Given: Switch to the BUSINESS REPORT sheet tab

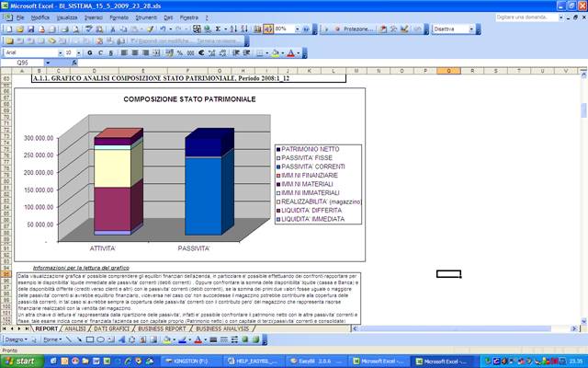Looking at the screenshot, I should (x=162, y=328).
